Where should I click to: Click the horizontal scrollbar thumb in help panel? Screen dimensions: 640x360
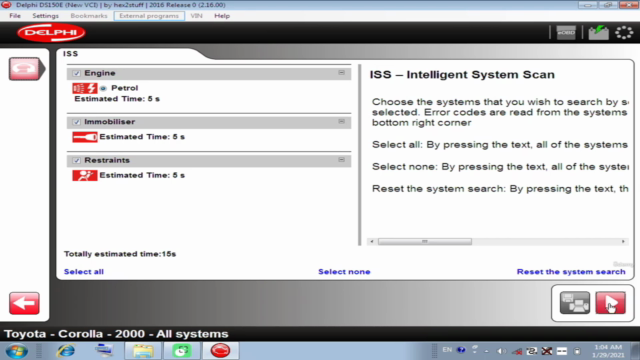pos(424,242)
